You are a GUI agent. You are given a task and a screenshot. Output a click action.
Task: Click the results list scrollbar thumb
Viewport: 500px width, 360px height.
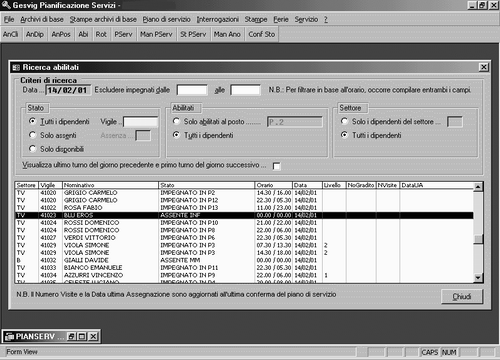click(x=478, y=239)
